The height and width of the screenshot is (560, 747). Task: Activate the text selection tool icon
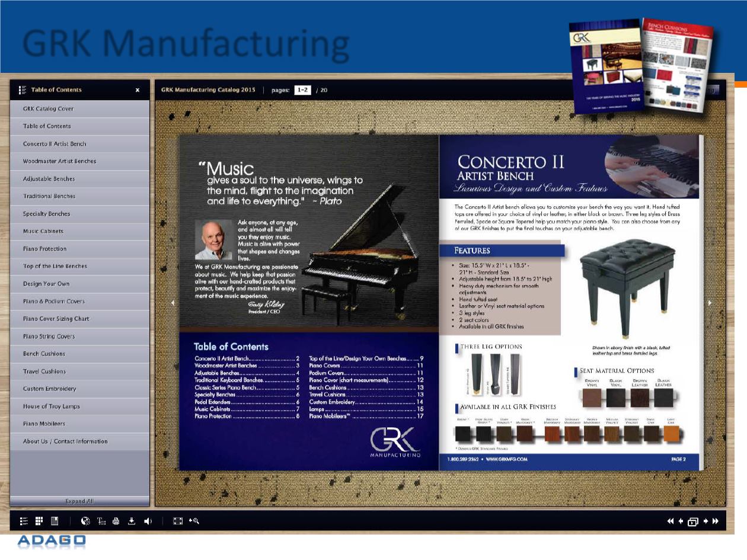[x=101, y=521]
